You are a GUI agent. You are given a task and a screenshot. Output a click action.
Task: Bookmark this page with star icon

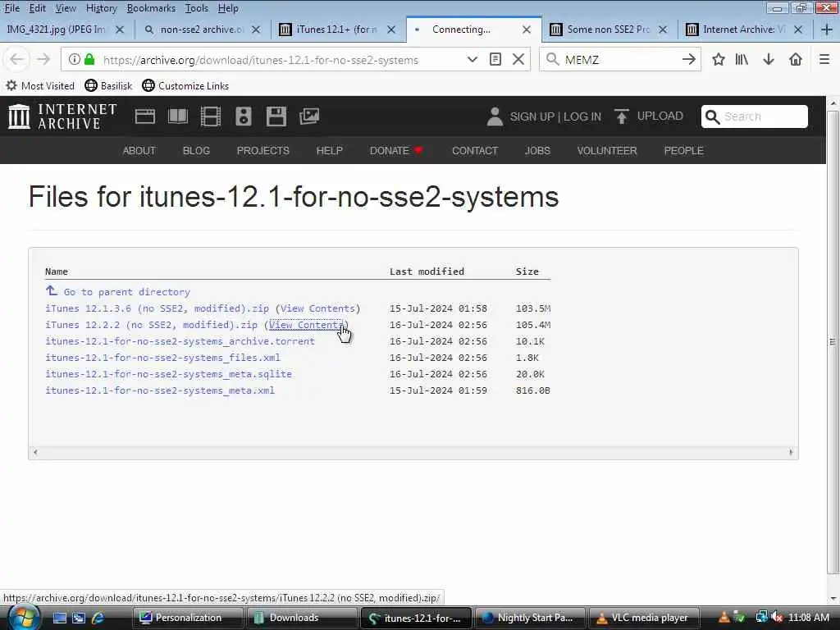719,59
